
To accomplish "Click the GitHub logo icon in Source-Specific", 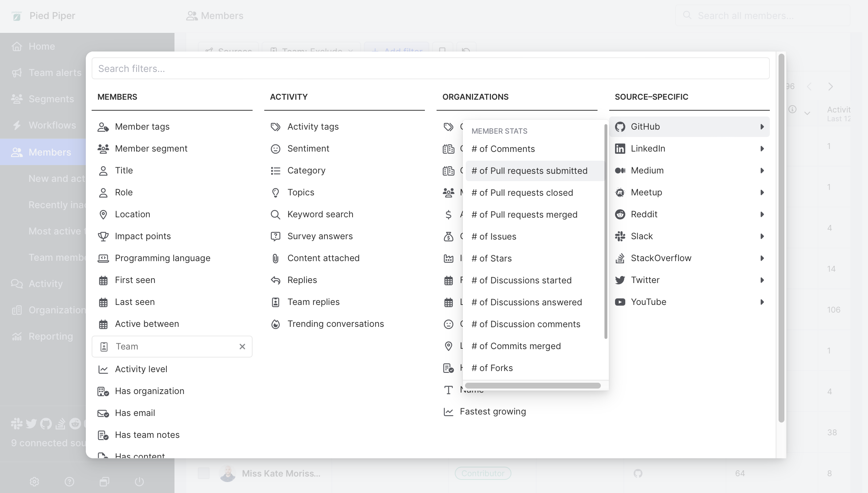I will click(620, 127).
